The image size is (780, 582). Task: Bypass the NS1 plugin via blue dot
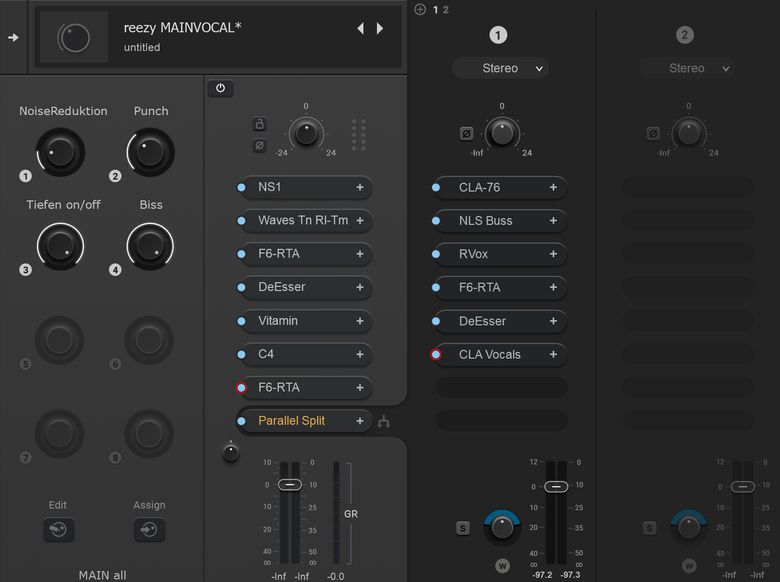tap(241, 188)
